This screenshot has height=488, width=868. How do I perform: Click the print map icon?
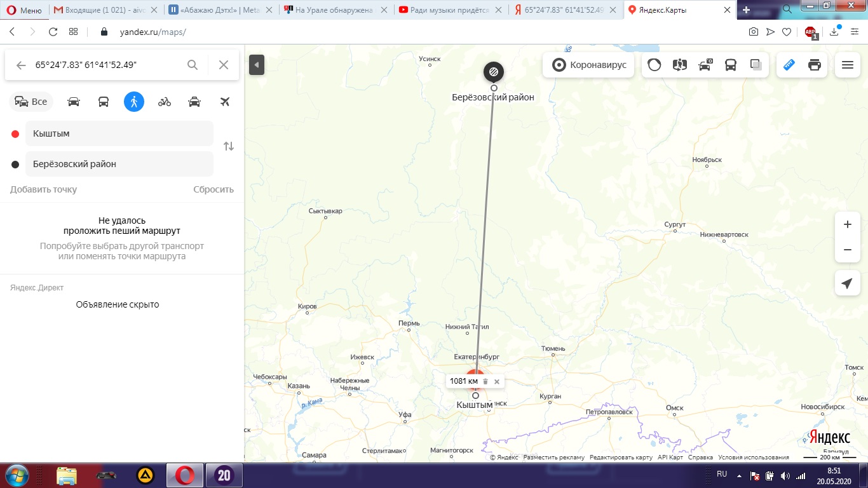click(815, 65)
